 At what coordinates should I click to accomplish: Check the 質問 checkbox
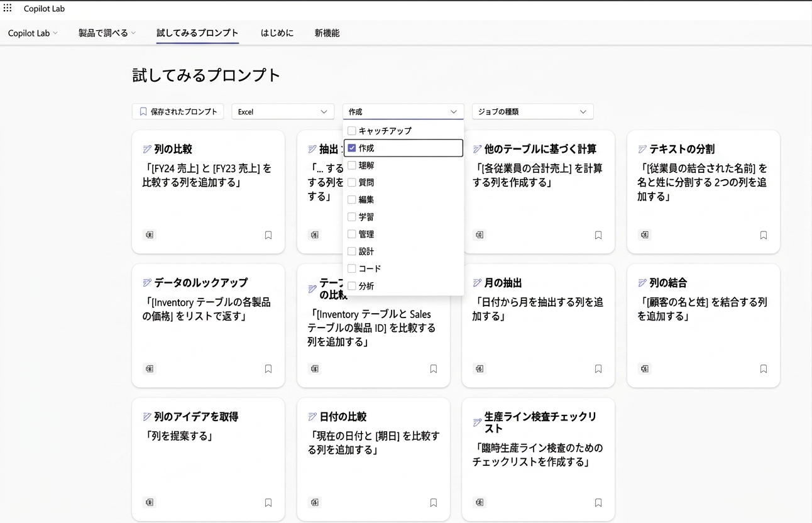352,182
